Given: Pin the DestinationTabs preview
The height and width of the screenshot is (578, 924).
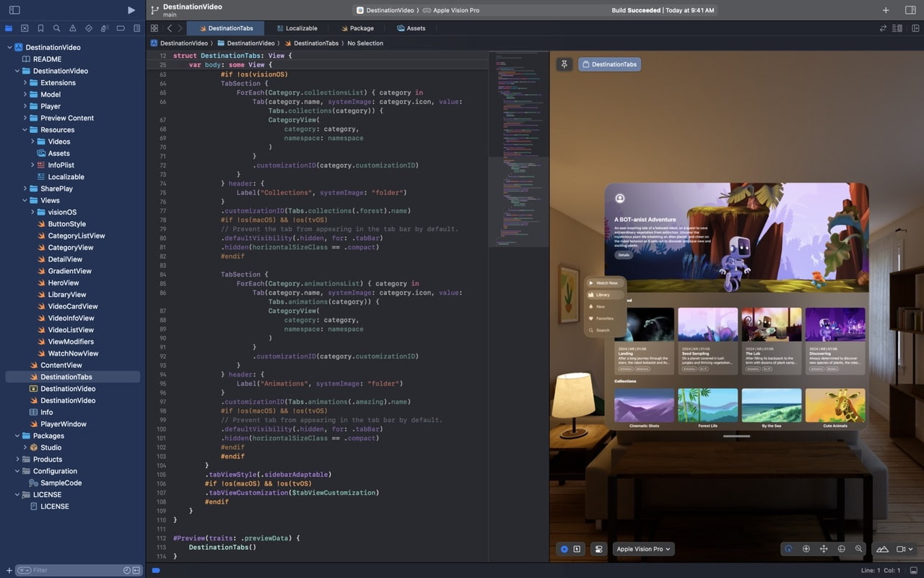Looking at the screenshot, I should click(x=564, y=64).
